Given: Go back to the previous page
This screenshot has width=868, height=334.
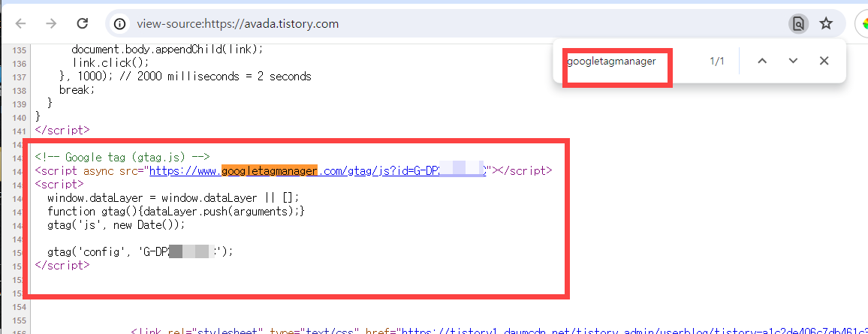Looking at the screenshot, I should pyautogui.click(x=20, y=23).
